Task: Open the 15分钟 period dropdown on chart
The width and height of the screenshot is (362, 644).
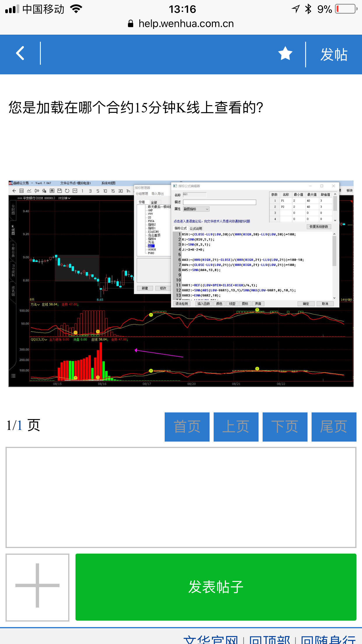Action: point(64,198)
